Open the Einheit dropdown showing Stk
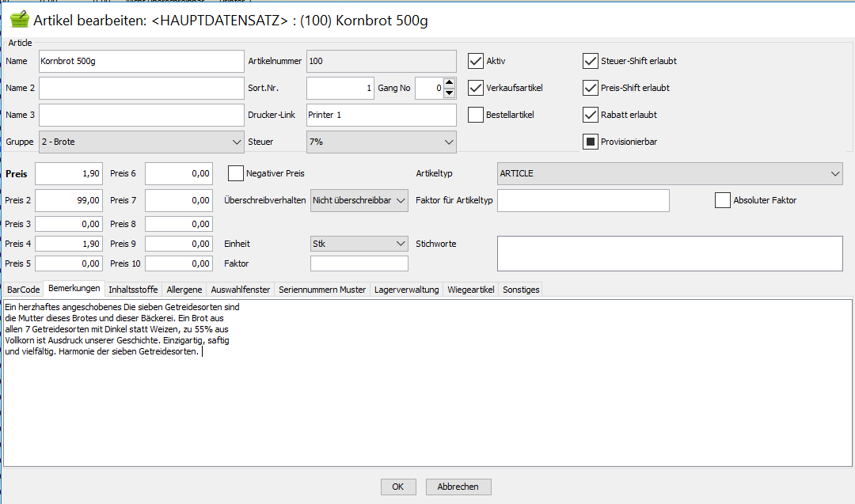The width and height of the screenshot is (855, 504). click(x=359, y=244)
